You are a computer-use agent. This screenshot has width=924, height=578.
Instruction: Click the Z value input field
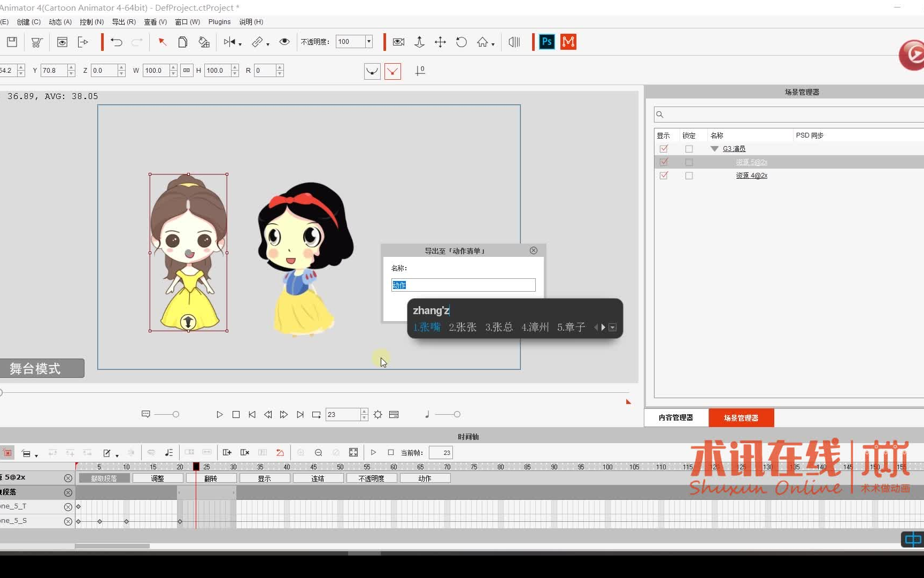pos(104,70)
